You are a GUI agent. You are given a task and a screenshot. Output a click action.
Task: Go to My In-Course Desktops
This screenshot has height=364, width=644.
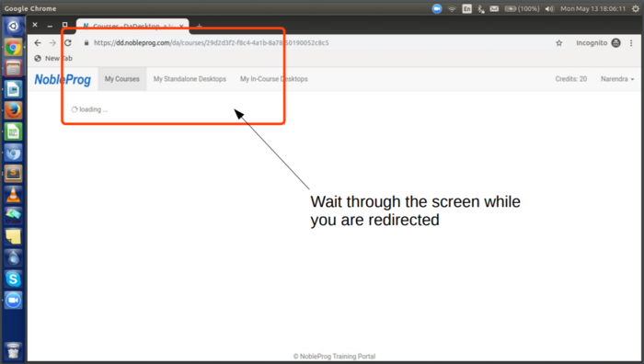click(274, 79)
